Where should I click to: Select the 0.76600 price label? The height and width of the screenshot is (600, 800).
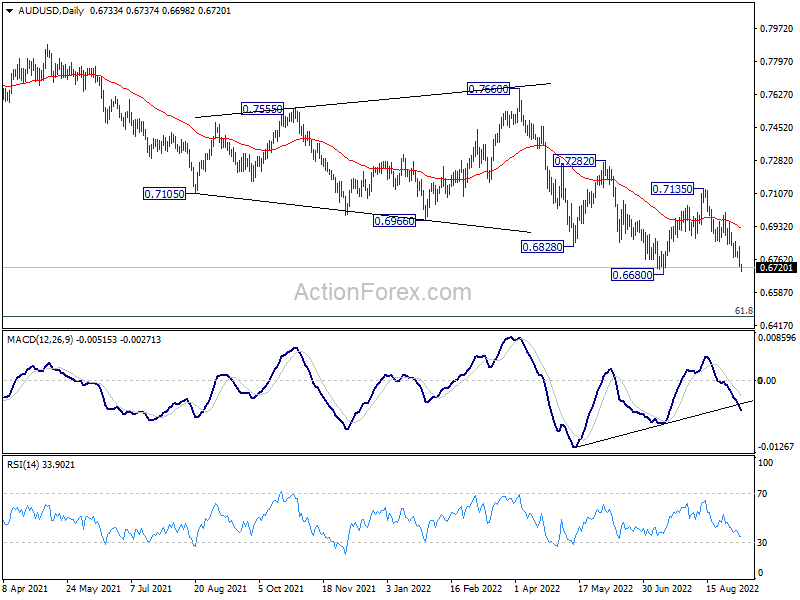coord(488,89)
